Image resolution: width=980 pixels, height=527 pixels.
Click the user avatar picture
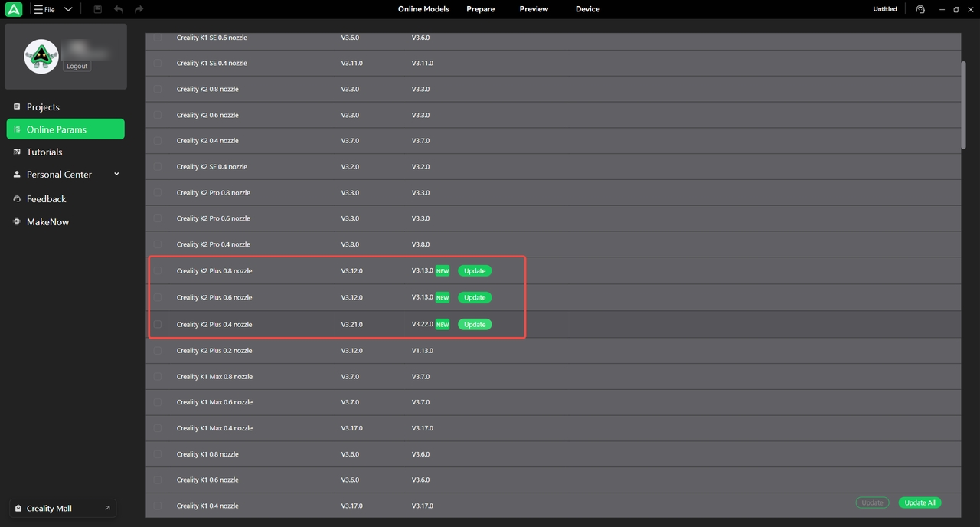pyautogui.click(x=41, y=57)
